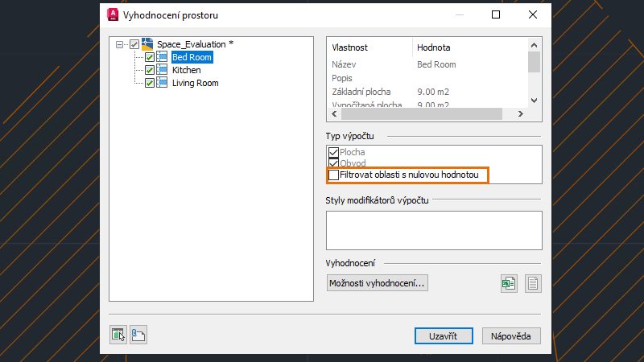
Task: Click properties list scroll left arrow
Action: (x=334, y=113)
